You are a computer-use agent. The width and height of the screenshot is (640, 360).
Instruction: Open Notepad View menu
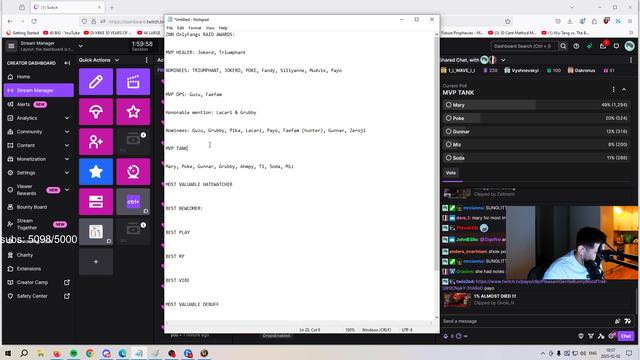tap(210, 28)
